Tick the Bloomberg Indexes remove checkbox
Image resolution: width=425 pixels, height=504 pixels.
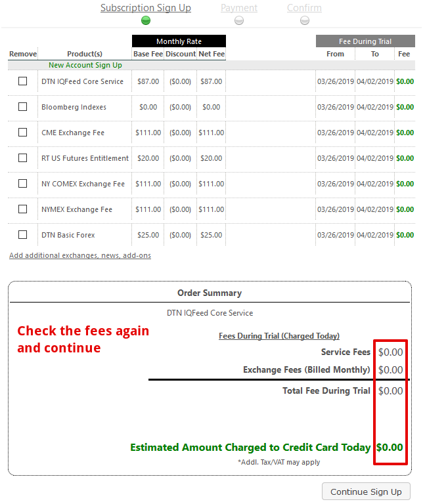pyautogui.click(x=23, y=107)
